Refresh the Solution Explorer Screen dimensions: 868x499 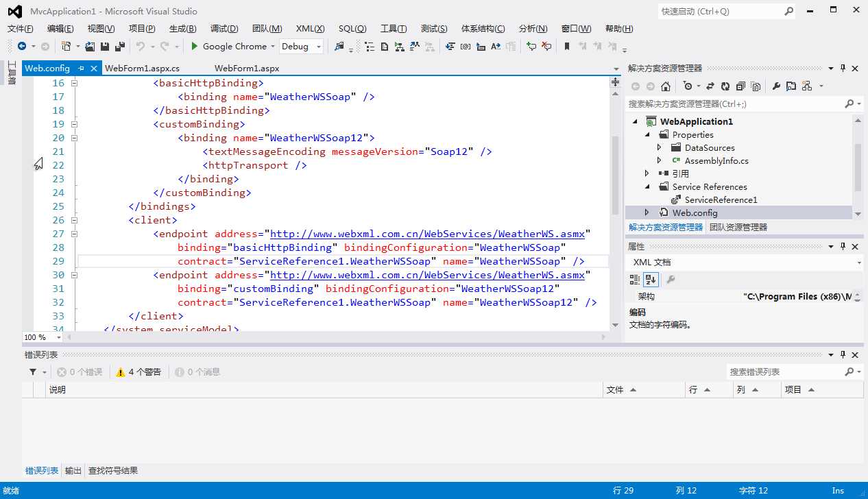725,86
